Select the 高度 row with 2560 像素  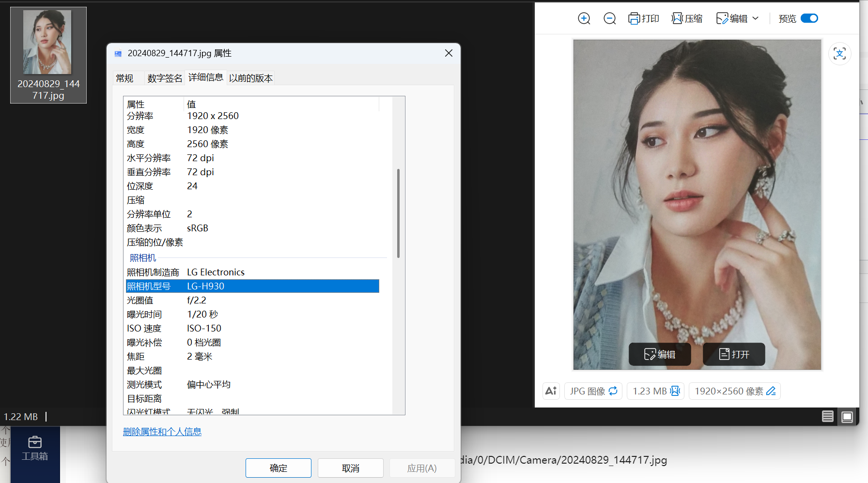pyautogui.click(x=252, y=144)
